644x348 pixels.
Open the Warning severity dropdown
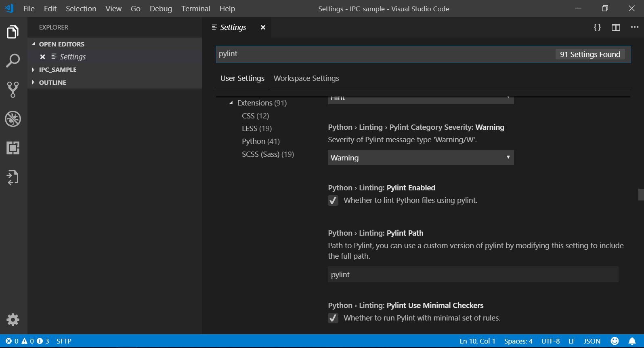(x=421, y=158)
